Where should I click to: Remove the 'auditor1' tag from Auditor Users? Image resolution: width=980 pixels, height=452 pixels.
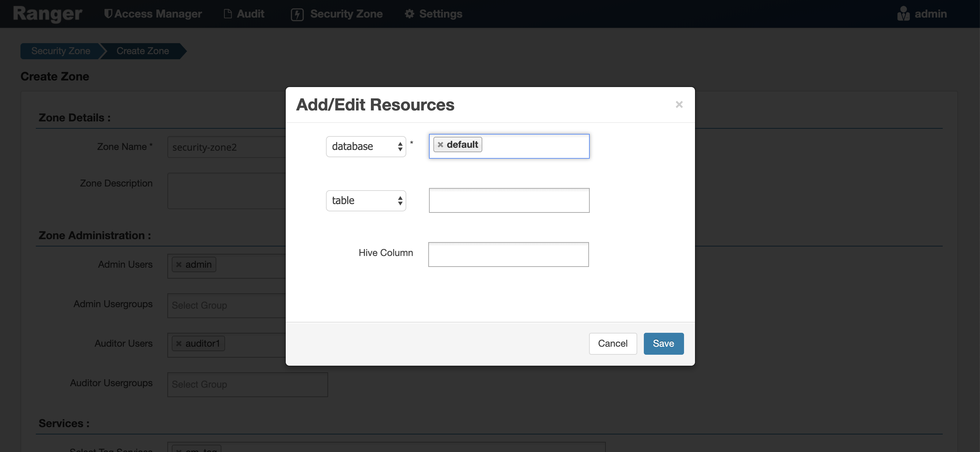coord(179,343)
